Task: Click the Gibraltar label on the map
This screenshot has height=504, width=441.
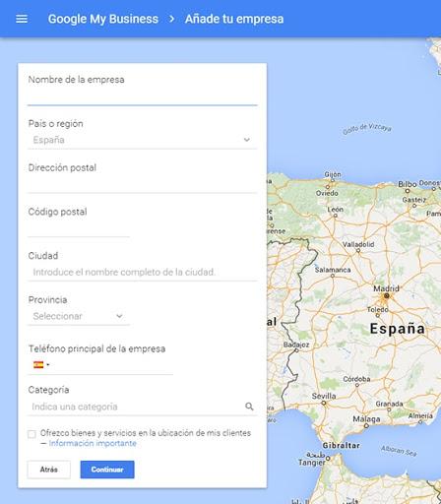Action: click(342, 446)
